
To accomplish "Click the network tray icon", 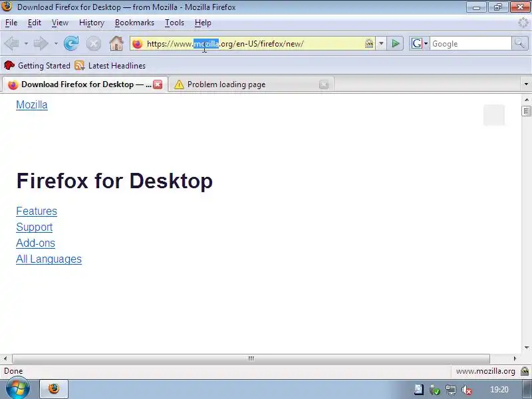I will [x=451, y=390].
